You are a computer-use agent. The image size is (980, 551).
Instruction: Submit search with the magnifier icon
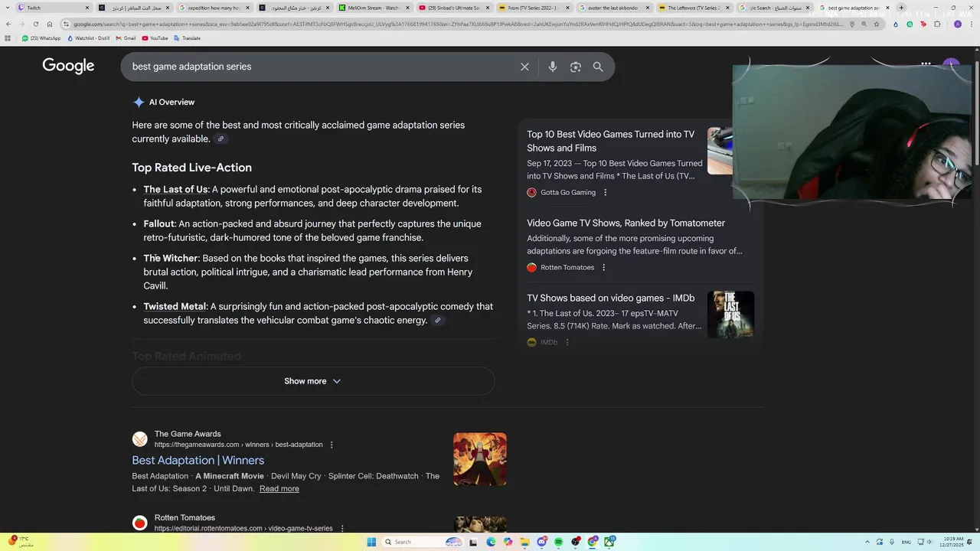coord(598,67)
